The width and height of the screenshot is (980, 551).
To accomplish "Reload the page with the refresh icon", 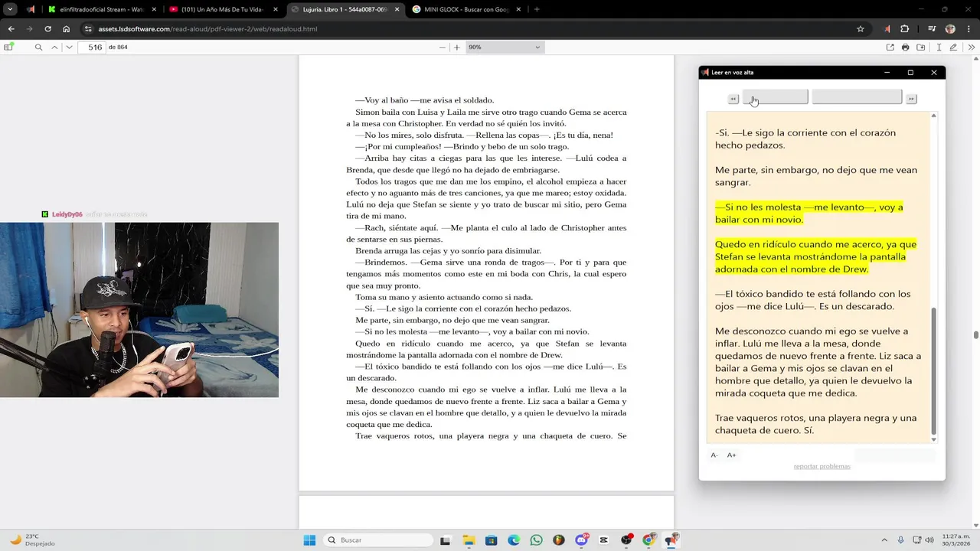I will click(x=47, y=29).
